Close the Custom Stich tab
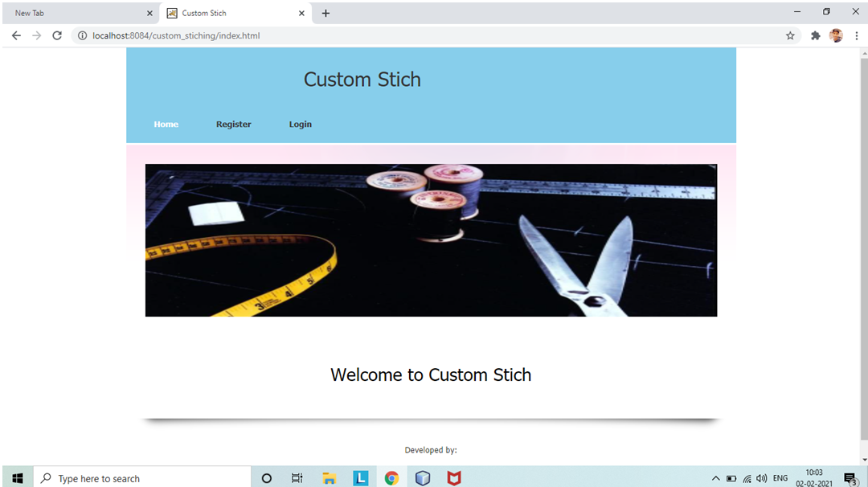The height and width of the screenshot is (487, 868). point(301,14)
